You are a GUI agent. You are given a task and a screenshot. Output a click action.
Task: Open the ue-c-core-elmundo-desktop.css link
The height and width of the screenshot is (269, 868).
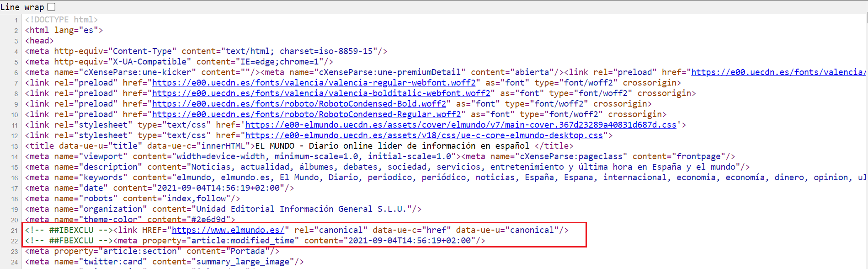(x=424, y=135)
